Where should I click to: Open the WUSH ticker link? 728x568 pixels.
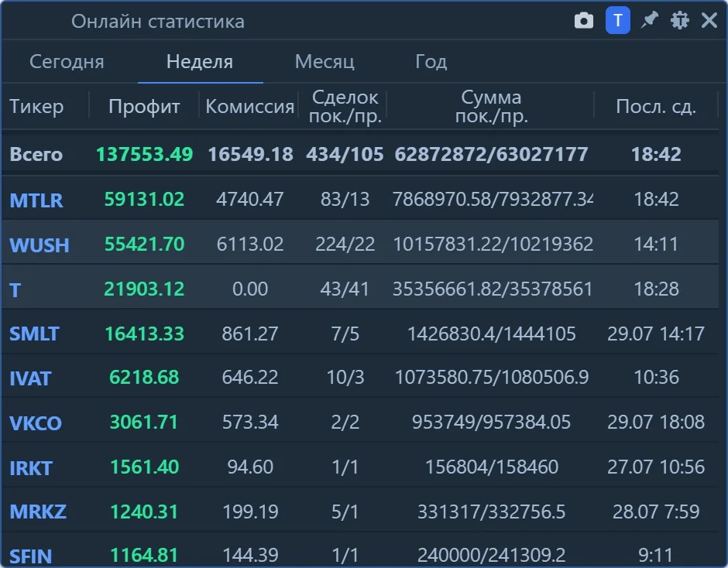(x=39, y=245)
